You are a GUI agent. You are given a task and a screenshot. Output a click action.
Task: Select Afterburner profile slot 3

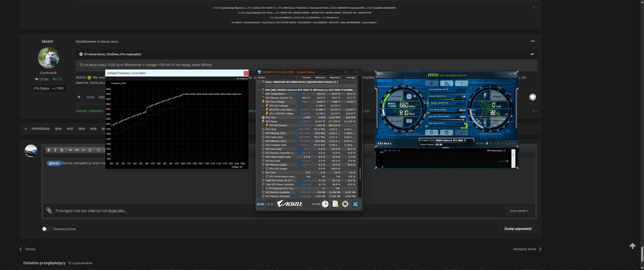(x=498, y=143)
